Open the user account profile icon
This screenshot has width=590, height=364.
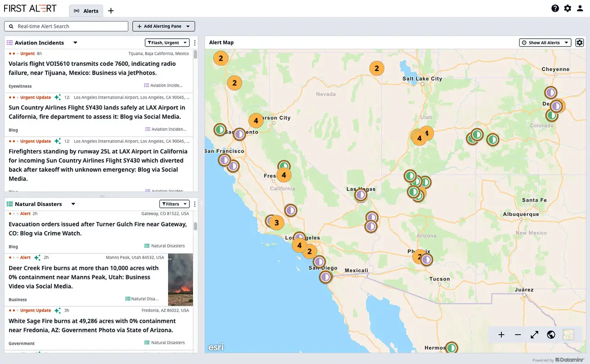click(580, 8)
